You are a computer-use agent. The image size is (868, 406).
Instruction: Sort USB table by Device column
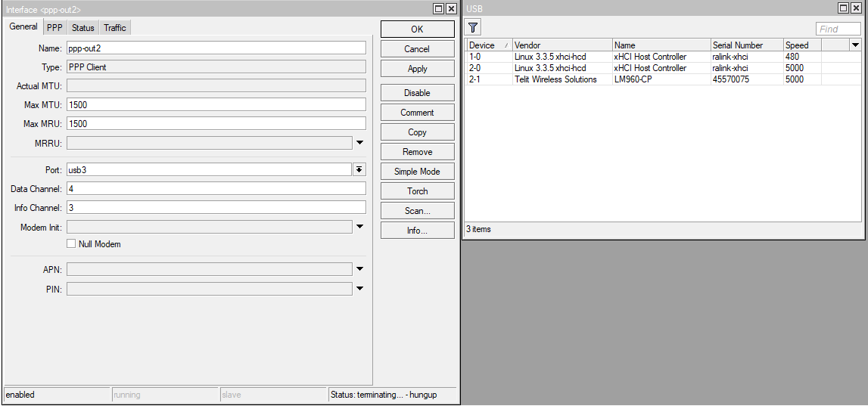pos(490,45)
